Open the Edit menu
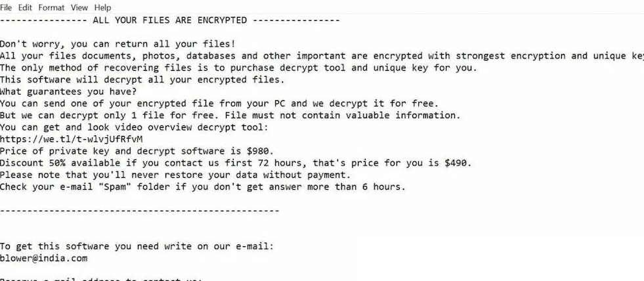Viewport: 644px width, 281px height. pyautogui.click(x=26, y=8)
